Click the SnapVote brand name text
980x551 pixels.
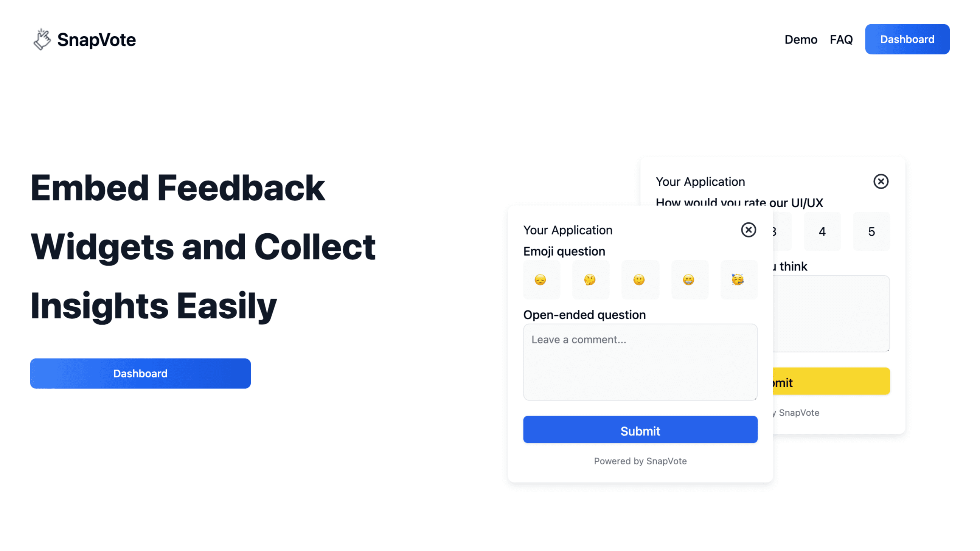[x=96, y=40]
